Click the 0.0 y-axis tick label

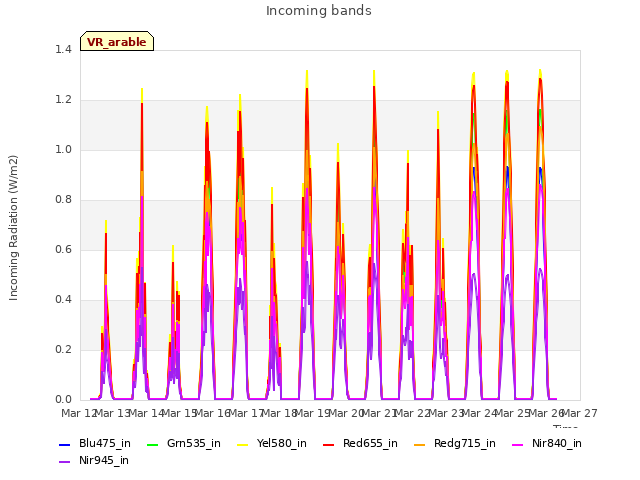63,400
